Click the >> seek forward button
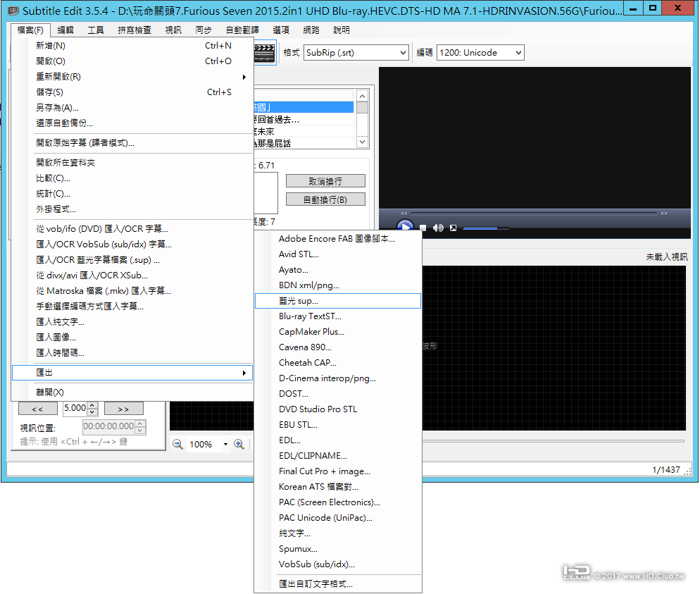Viewport: 700px width, 594px height. point(123,409)
